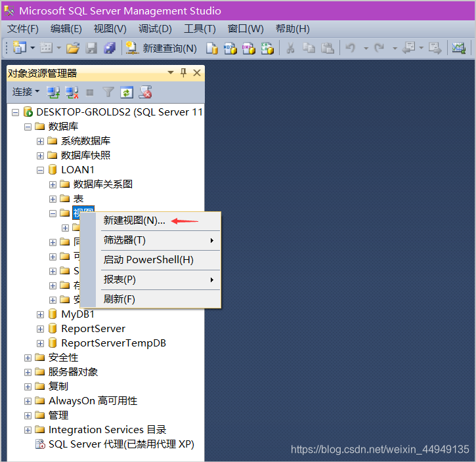The image size is (476, 462).
Task: Click the Save disk icon
Action: pos(91,48)
